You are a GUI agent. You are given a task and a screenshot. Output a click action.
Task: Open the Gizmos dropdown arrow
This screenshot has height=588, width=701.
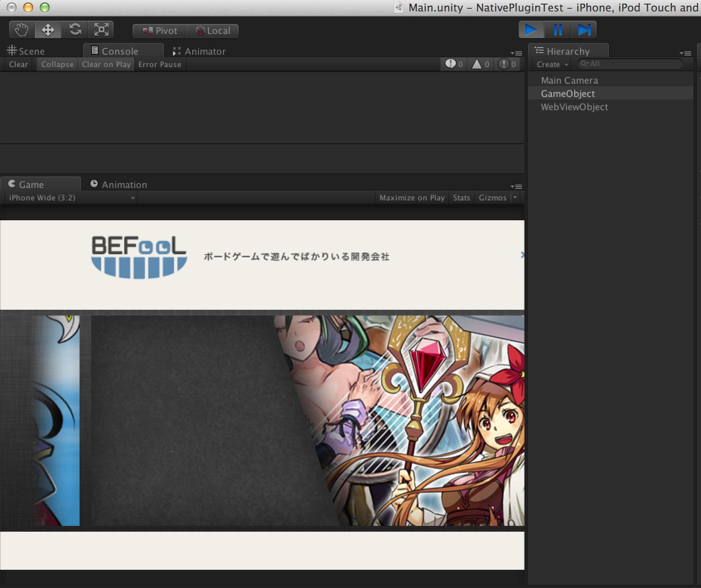515,198
